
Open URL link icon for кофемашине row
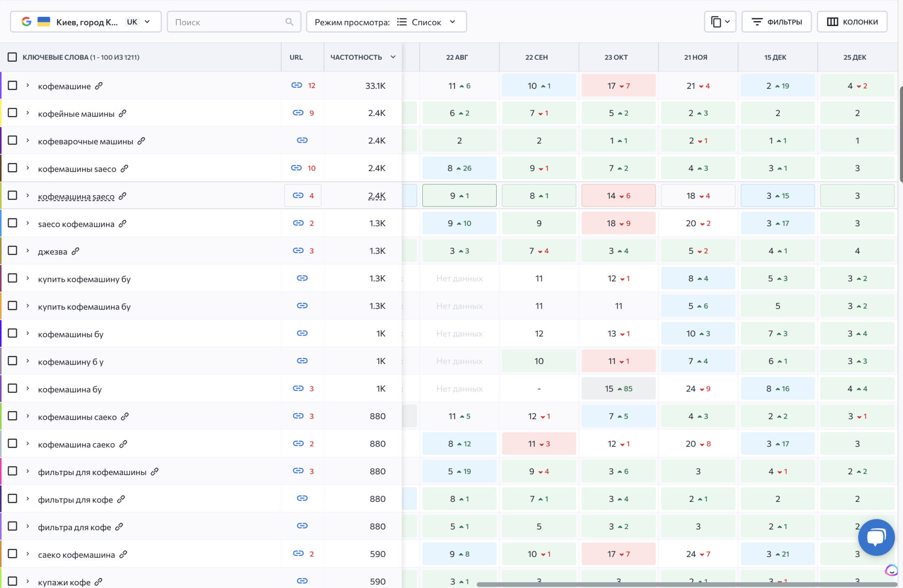coord(296,85)
